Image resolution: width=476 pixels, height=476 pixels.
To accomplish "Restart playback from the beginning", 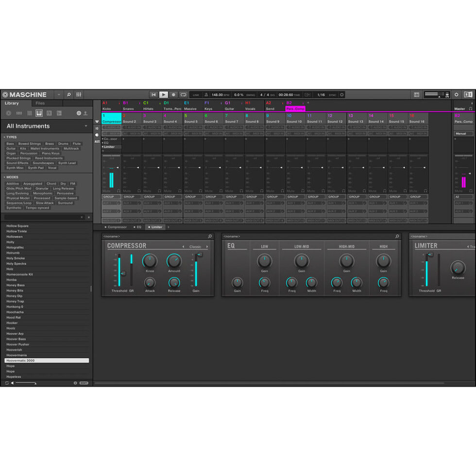I will tap(153, 95).
